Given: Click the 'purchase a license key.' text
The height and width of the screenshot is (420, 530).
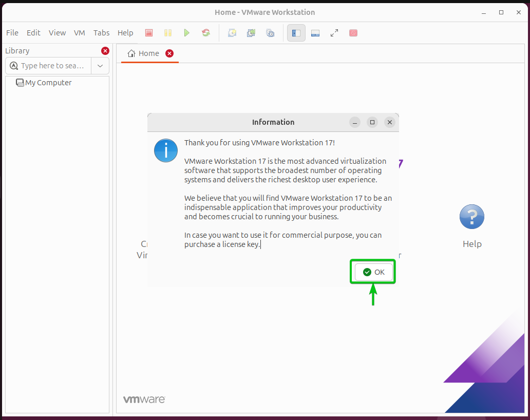Looking at the screenshot, I should tap(222, 244).
